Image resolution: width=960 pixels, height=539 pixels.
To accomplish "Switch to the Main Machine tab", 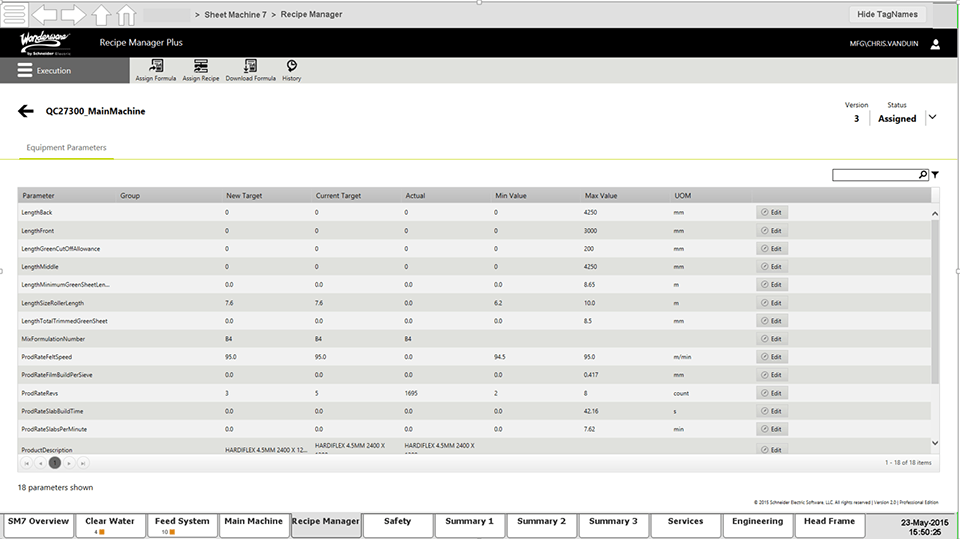I will point(253,521).
